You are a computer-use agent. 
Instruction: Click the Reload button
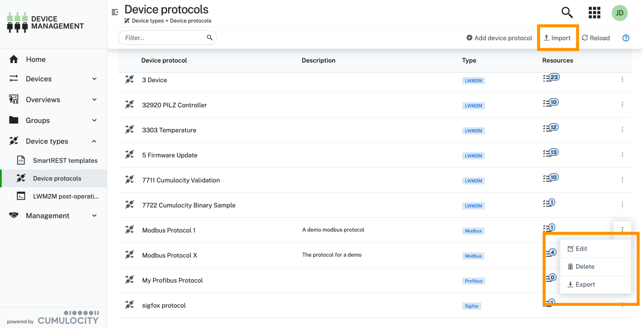click(x=595, y=38)
